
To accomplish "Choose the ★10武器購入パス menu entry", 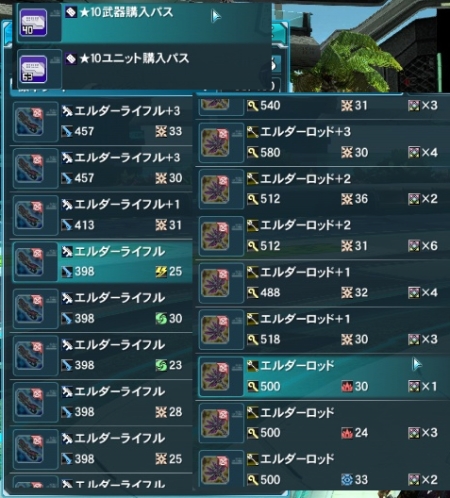I will (144, 23).
